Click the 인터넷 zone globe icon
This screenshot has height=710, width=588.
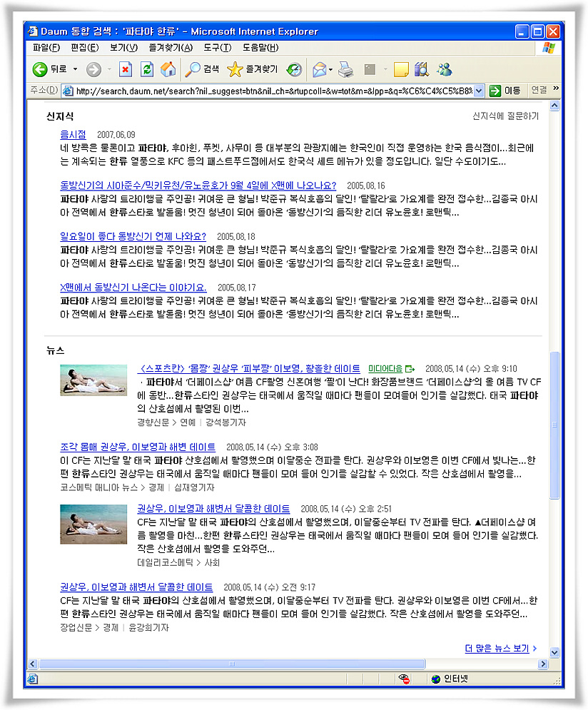click(x=436, y=679)
